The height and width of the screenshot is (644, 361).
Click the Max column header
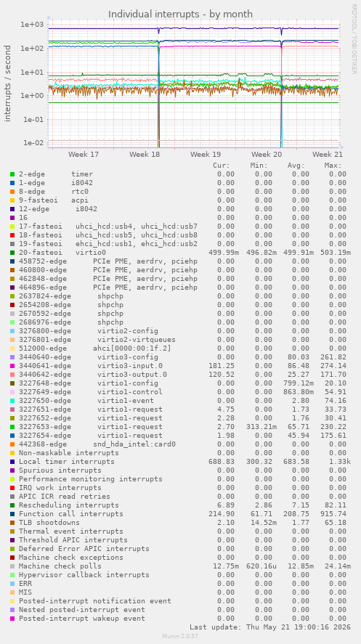click(333, 166)
